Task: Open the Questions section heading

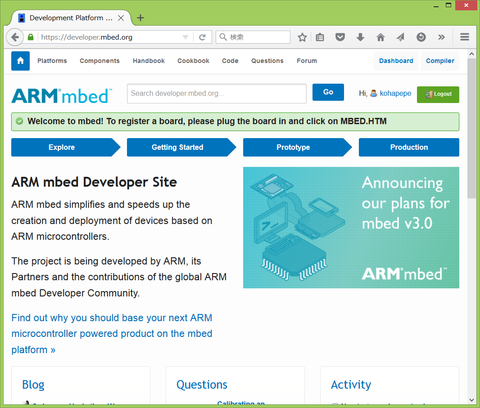Action: [202, 385]
